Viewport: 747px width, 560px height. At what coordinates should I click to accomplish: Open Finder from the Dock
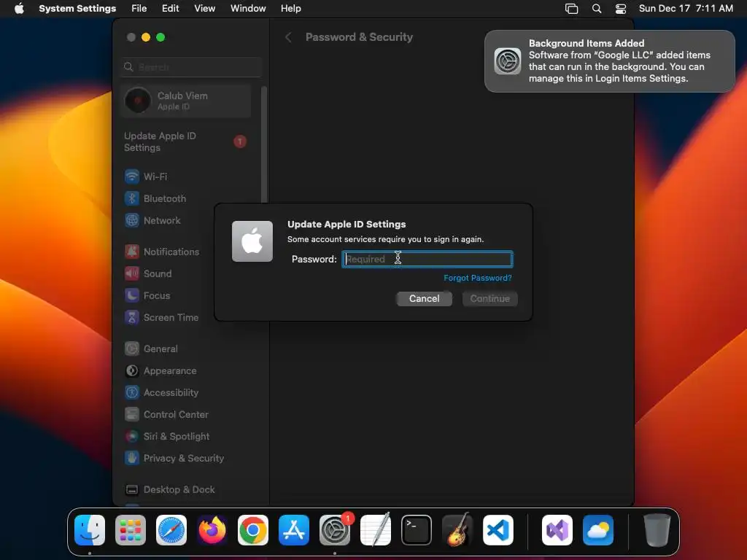point(90,530)
